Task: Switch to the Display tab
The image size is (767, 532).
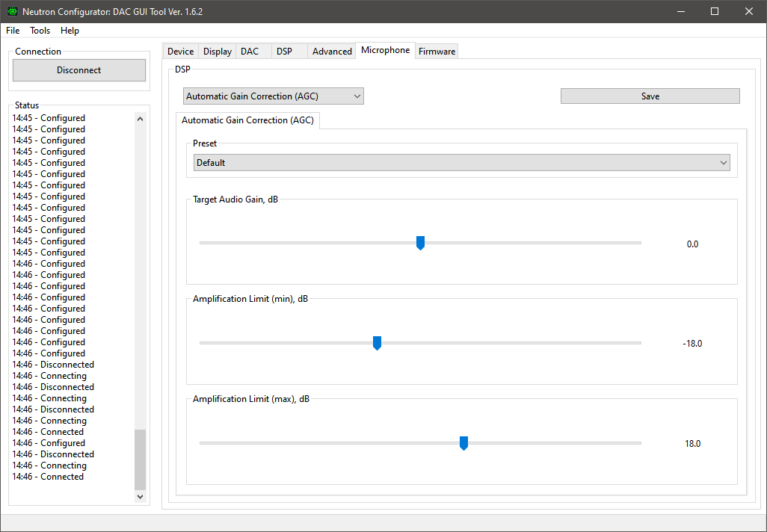Action: (217, 52)
